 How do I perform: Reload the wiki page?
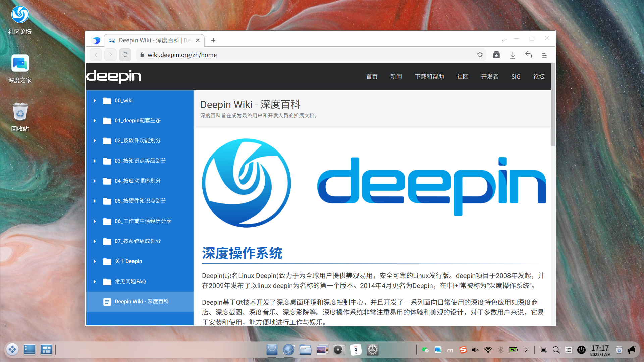tap(125, 55)
